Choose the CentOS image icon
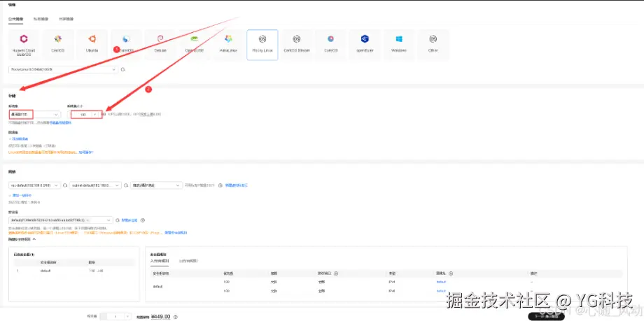 58,39
